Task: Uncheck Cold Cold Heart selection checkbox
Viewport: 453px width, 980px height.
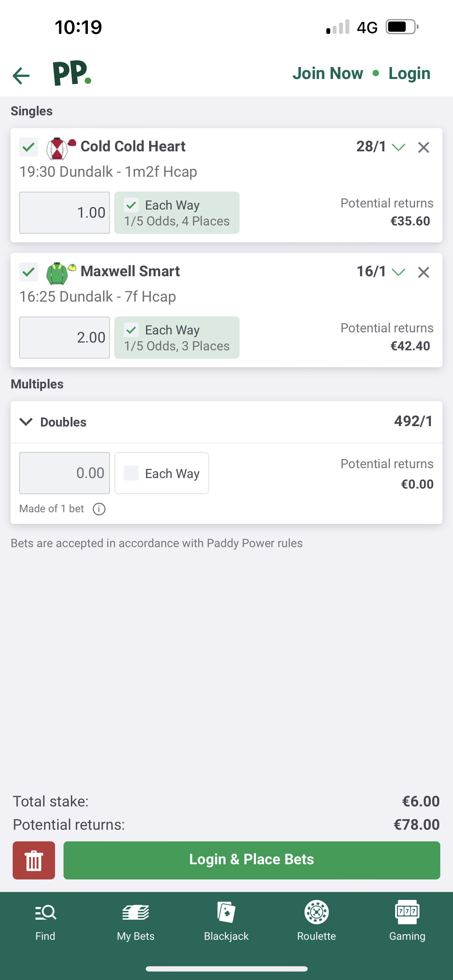Action: [x=29, y=147]
